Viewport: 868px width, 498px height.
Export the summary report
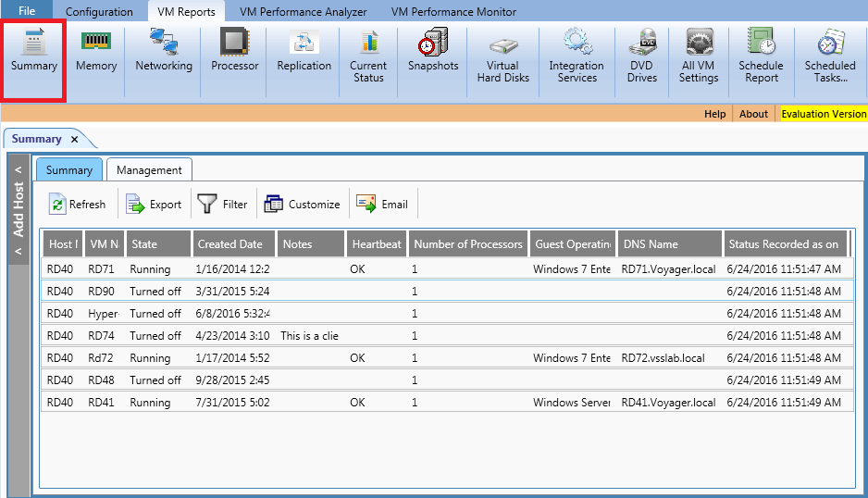(x=154, y=205)
